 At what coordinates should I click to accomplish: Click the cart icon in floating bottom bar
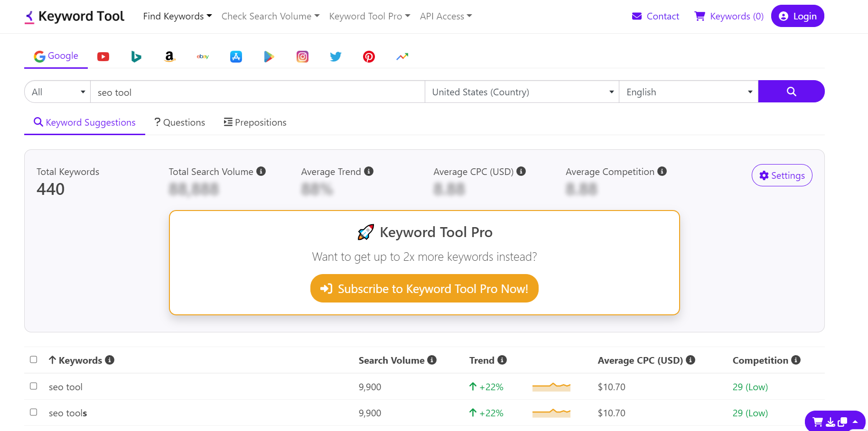(818, 422)
